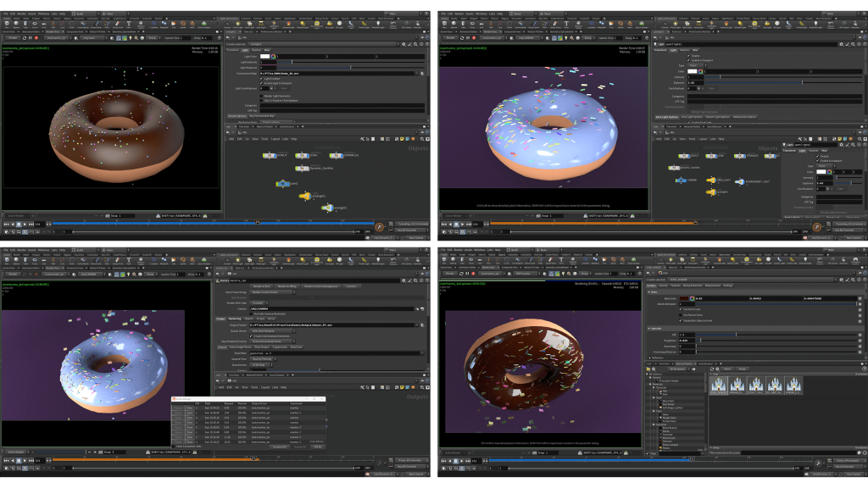868x488 pixels.
Task: Click Render to Disk in bottom-left window
Action: (x=261, y=286)
